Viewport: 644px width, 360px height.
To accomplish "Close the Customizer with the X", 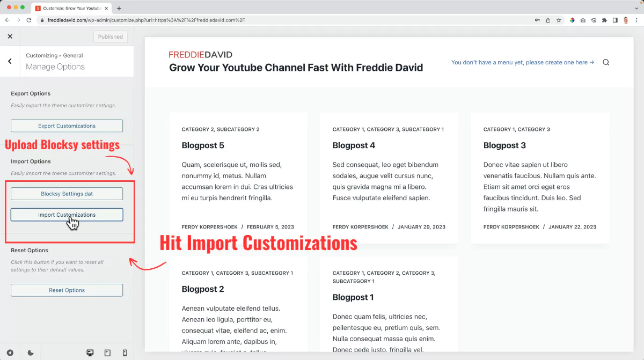I will tap(10, 36).
